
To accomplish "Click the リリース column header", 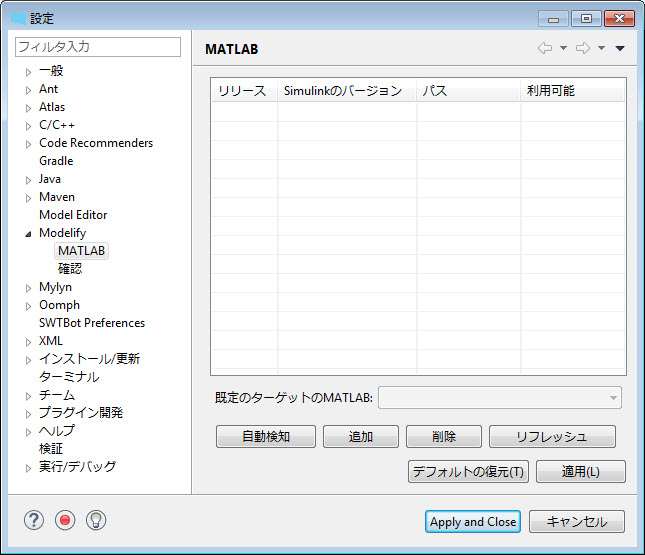I will click(x=245, y=91).
